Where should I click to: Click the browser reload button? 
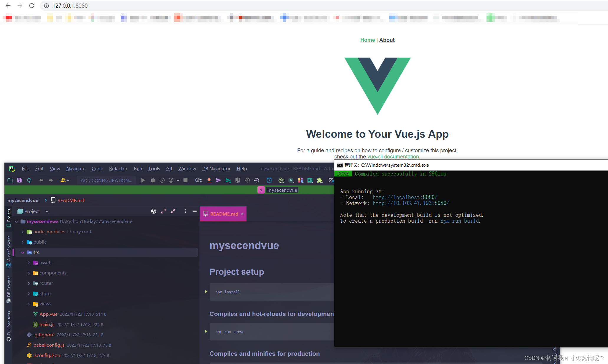32,6
